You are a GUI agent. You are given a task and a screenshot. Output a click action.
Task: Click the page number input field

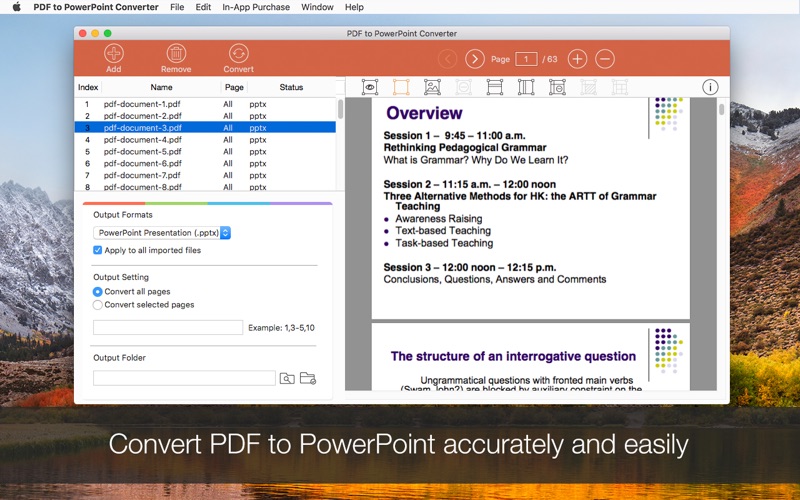526,59
